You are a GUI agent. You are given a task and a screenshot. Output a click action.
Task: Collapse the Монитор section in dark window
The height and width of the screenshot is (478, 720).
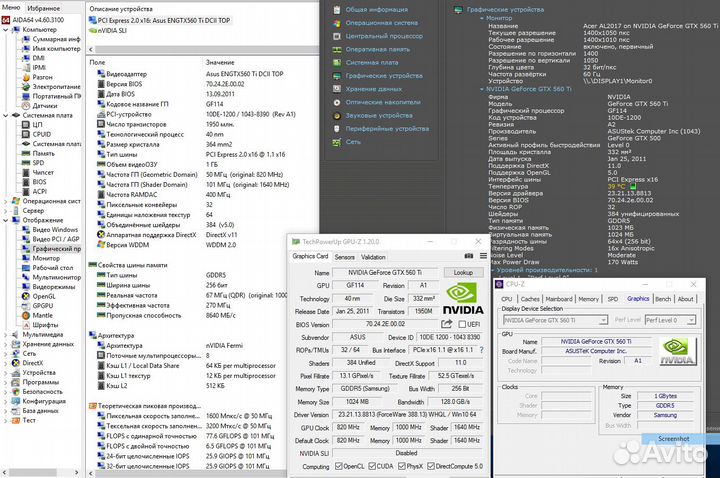(x=482, y=18)
